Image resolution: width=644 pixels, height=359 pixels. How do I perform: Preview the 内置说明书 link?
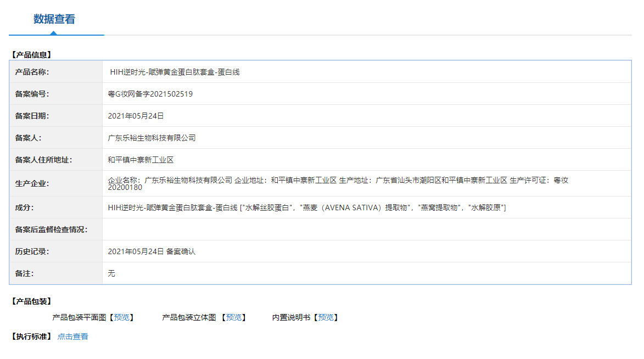(326, 317)
